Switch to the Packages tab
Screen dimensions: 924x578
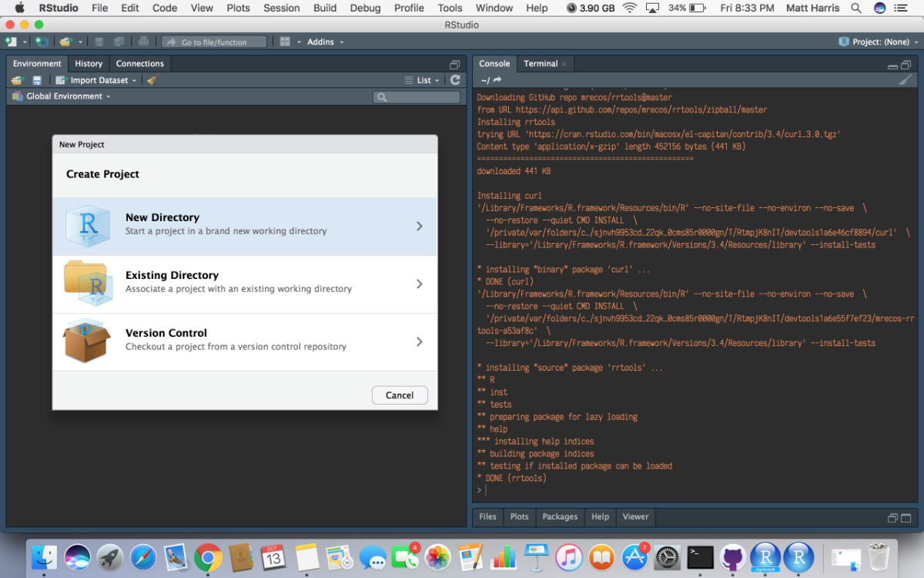[560, 517]
